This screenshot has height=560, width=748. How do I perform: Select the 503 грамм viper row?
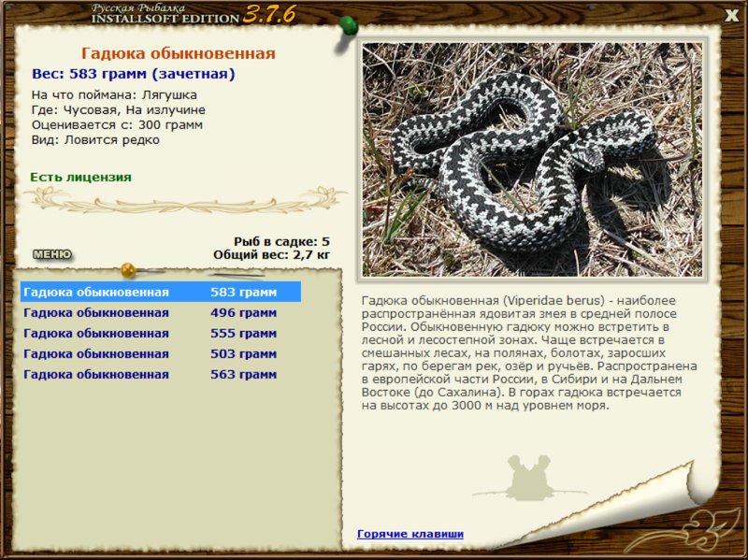161,353
